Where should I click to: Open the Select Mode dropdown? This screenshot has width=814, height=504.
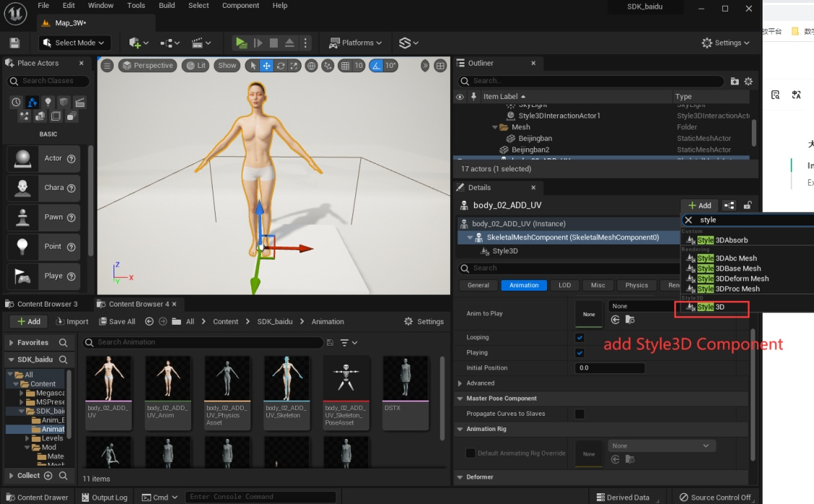pos(73,43)
